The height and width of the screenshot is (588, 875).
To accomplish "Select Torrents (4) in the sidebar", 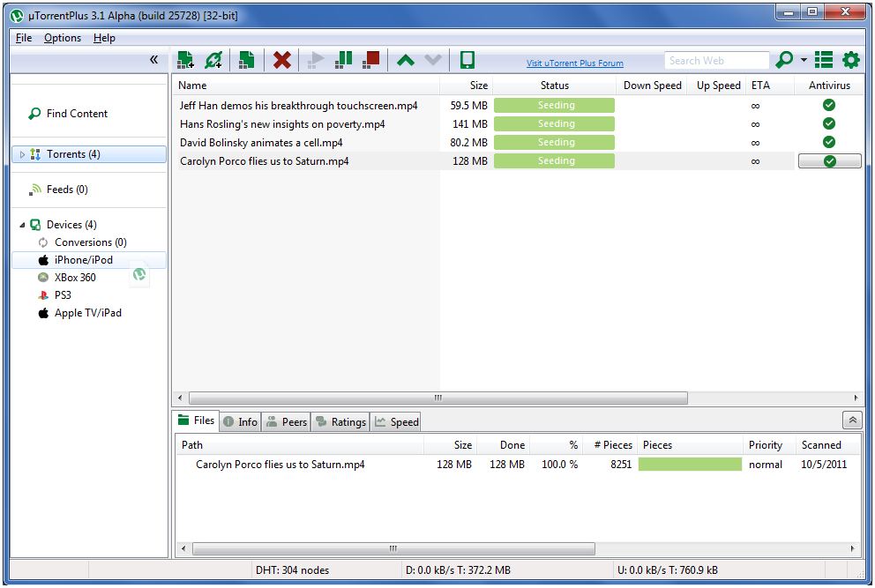I will coord(89,154).
